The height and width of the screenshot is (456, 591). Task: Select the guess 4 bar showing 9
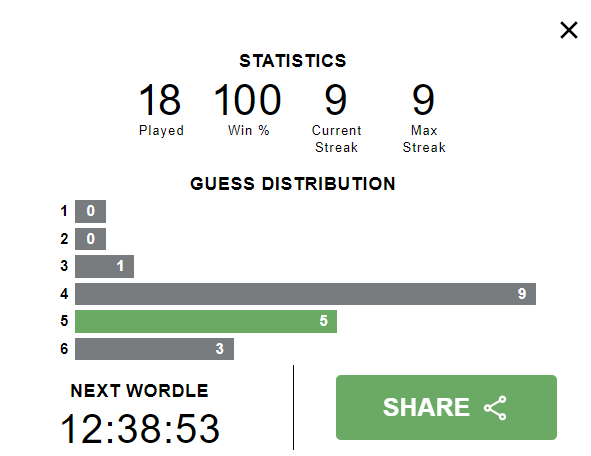[x=305, y=294]
